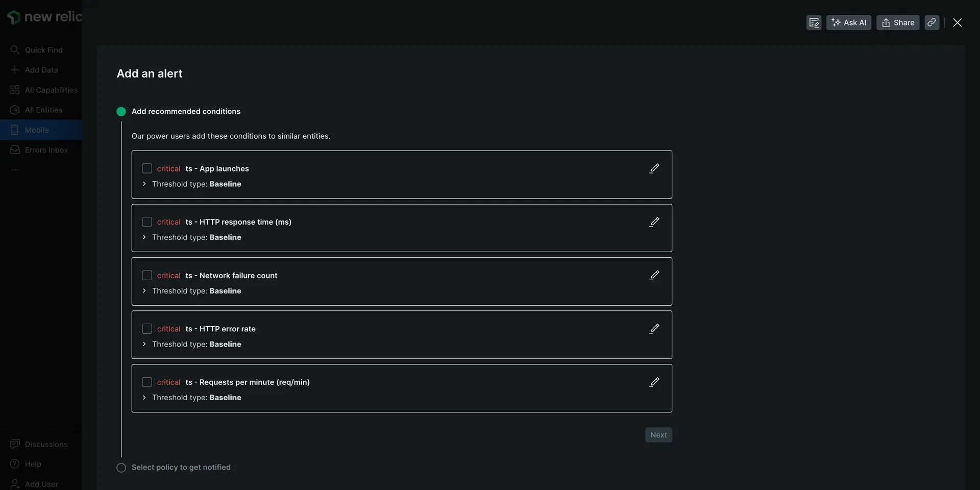Open the query notes icon beside Ask AI
980x490 pixels.
814,22
